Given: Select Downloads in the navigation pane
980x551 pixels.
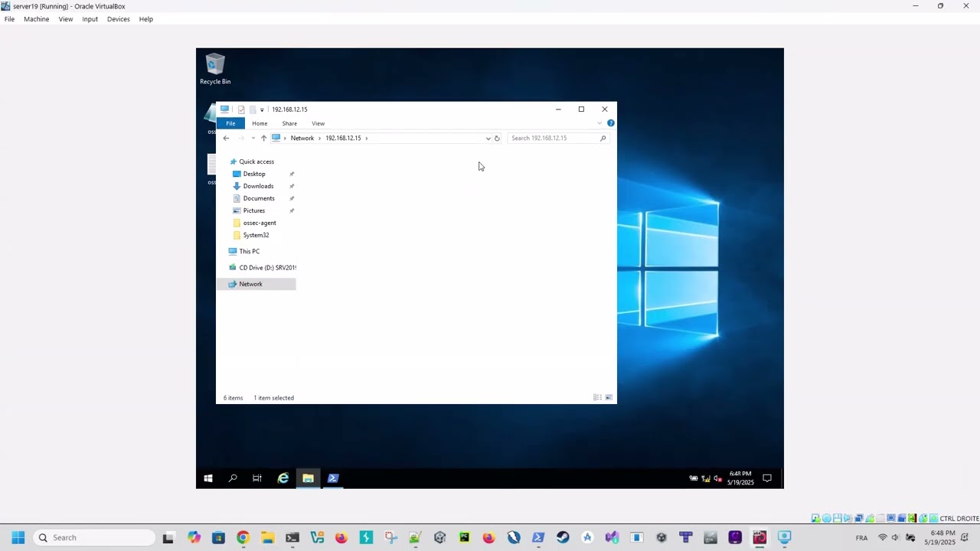Looking at the screenshot, I should 258,186.
